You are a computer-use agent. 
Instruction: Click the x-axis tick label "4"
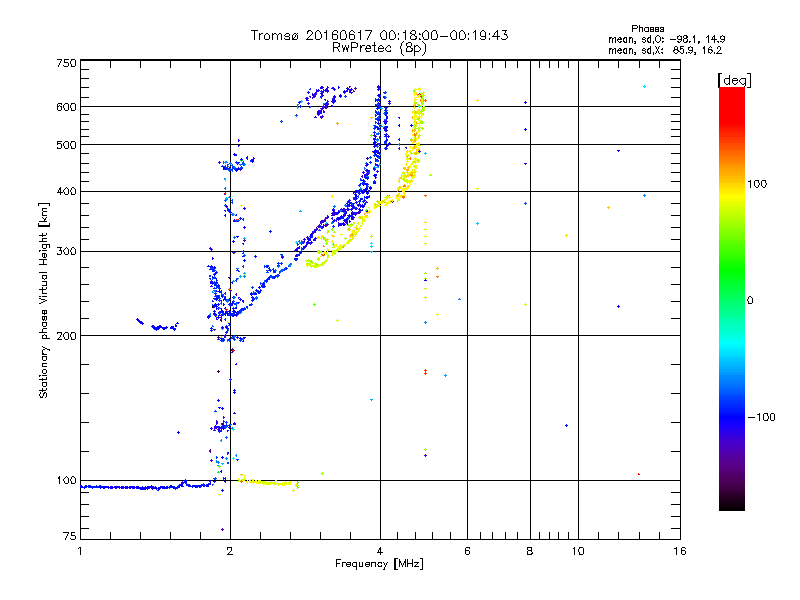(380, 551)
